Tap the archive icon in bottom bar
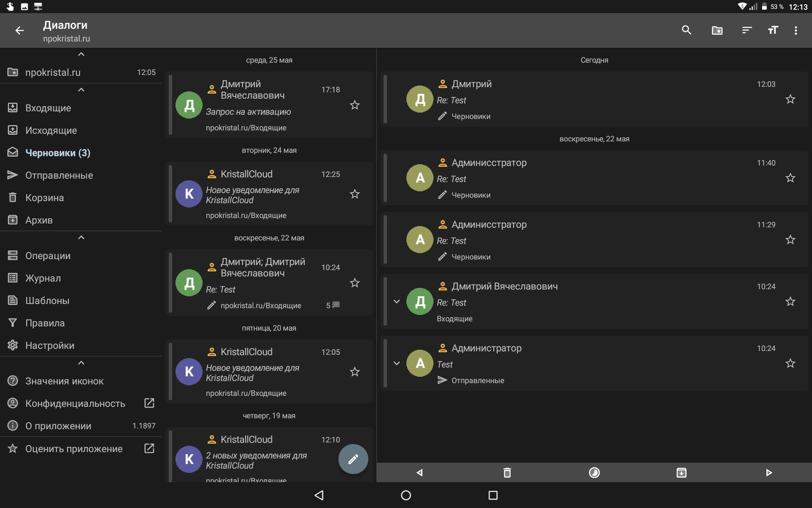The height and width of the screenshot is (508, 812). click(x=681, y=472)
